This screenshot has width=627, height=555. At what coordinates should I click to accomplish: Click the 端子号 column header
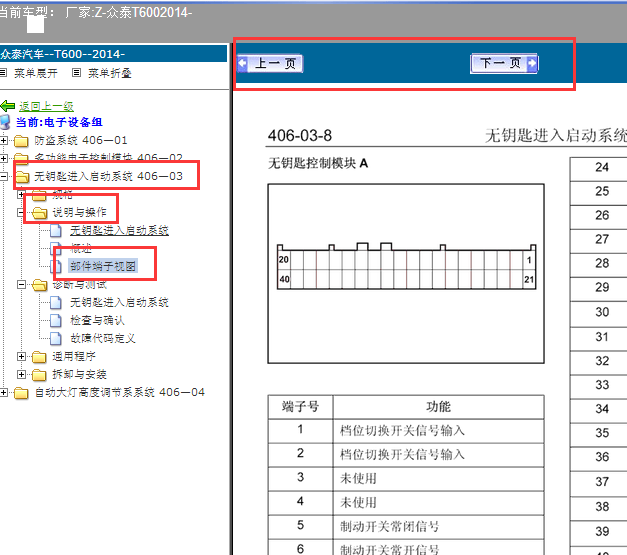(300, 407)
